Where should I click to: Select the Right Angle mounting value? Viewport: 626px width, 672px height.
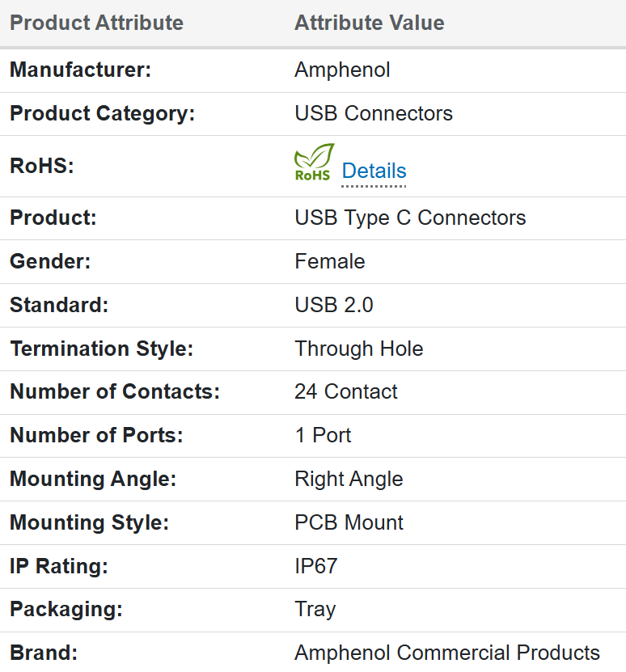click(349, 480)
